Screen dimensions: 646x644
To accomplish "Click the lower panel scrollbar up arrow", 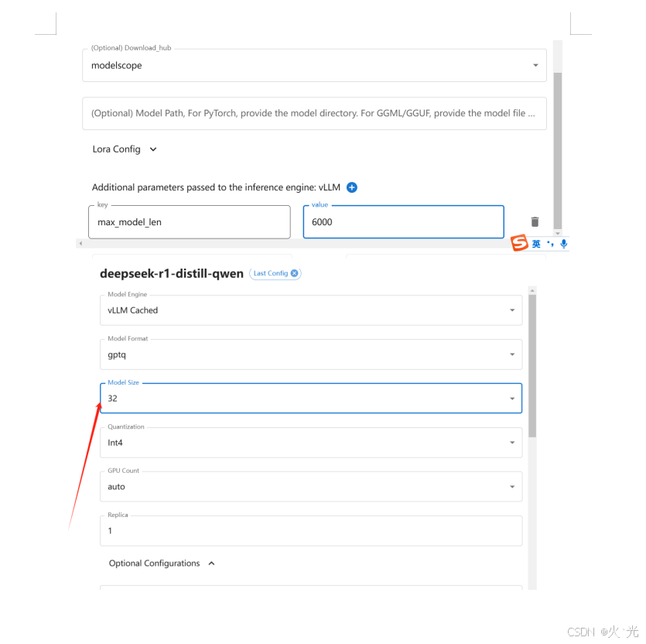I will [532, 291].
